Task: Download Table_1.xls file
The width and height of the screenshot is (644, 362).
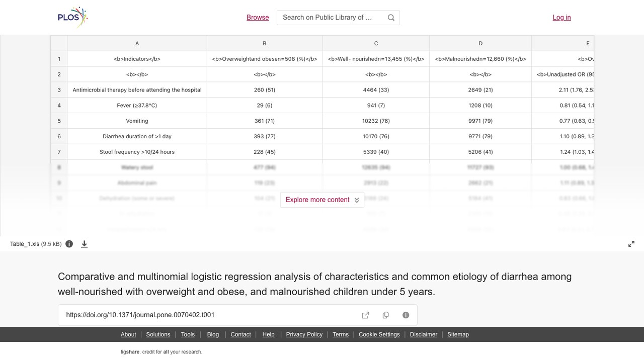Action: pos(85,244)
